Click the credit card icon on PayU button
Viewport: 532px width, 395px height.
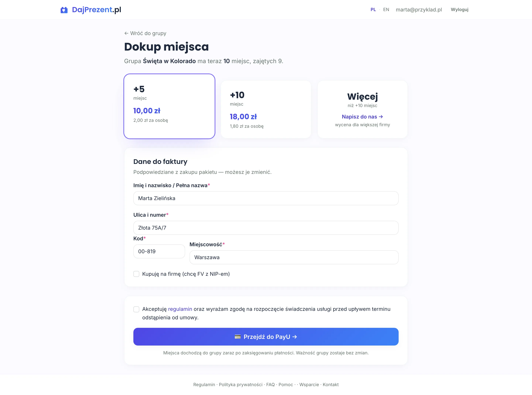[x=238, y=337]
